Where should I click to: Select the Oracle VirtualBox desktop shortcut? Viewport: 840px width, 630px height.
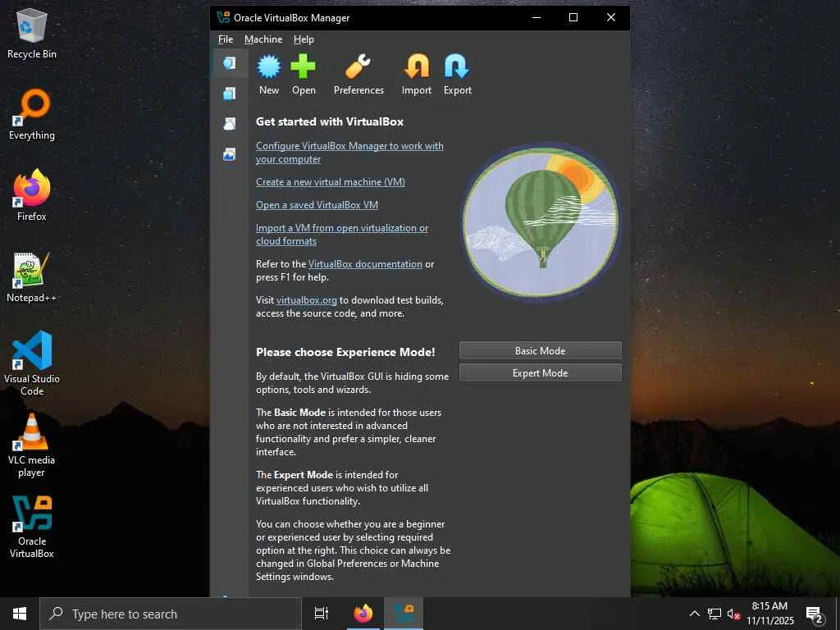point(32,527)
